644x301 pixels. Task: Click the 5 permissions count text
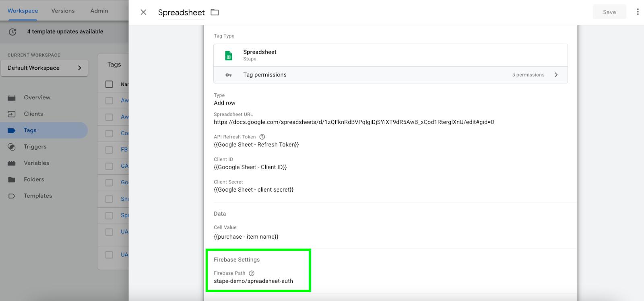(528, 75)
